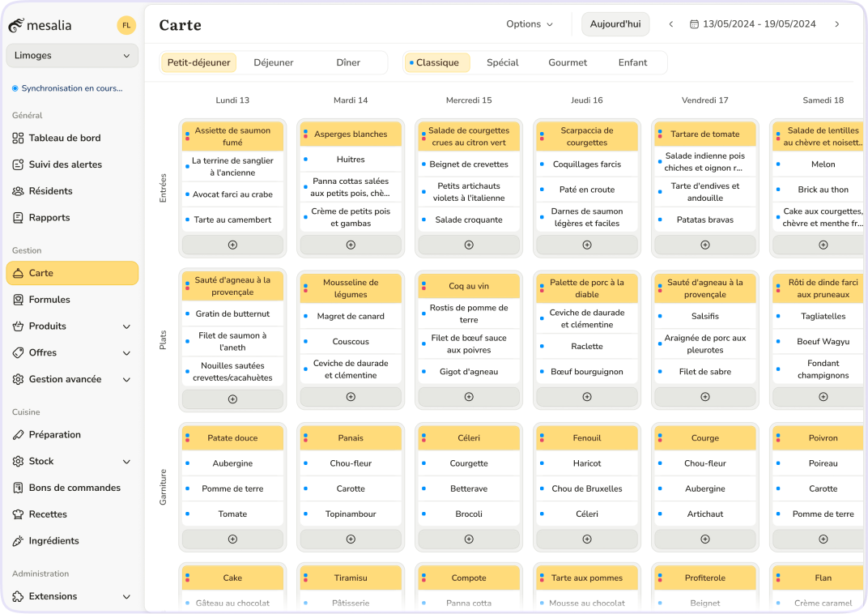Expand the Options dropdown
This screenshot has width=868, height=614.
click(x=530, y=24)
